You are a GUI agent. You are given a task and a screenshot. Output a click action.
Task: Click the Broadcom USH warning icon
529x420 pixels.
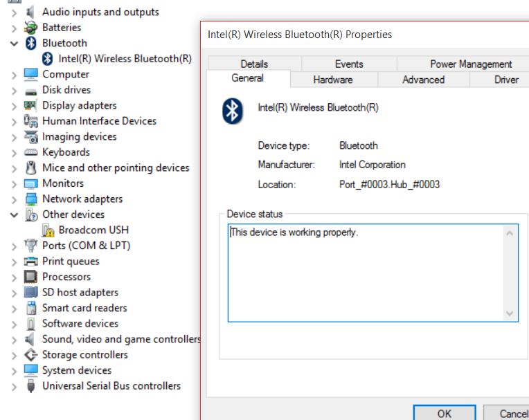tap(48, 230)
